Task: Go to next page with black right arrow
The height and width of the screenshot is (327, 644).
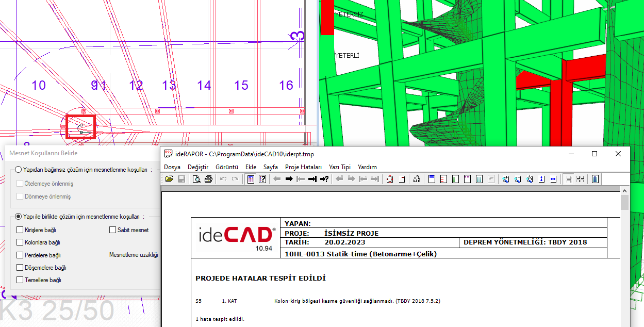Action: click(x=289, y=179)
